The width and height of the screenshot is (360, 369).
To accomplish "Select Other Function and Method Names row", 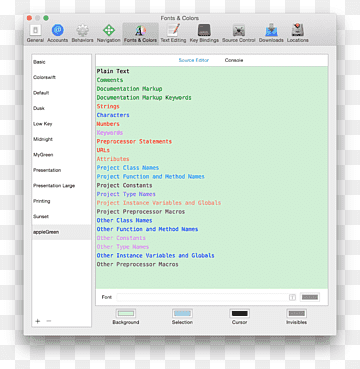I will click(212, 229).
